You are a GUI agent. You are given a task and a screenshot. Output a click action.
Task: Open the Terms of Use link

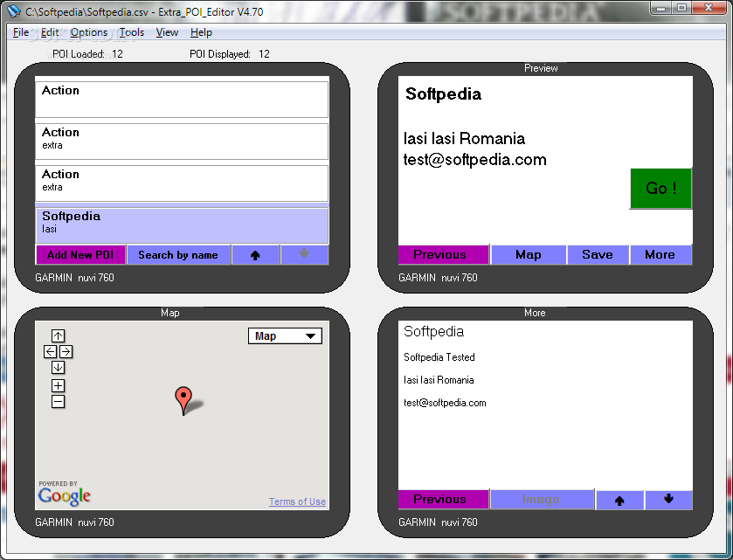point(297,501)
